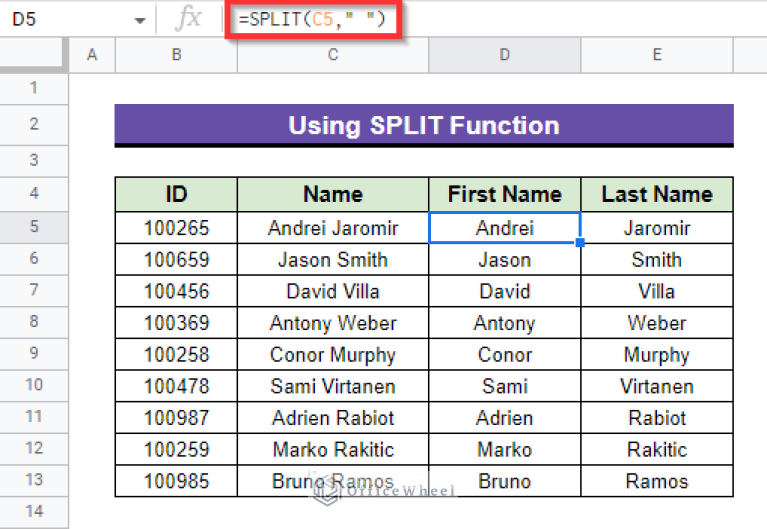Click the fill handle of cell D5

pos(580,242)
